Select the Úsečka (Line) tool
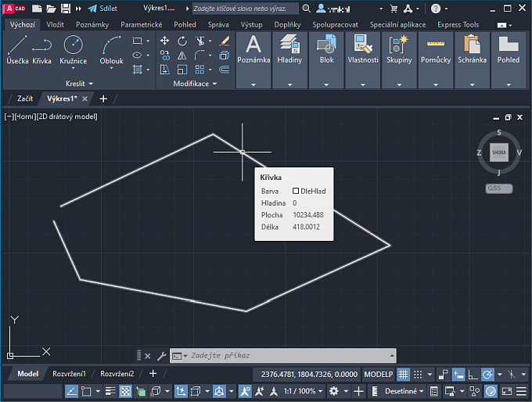This screenshot has height=402, width=532. click(x=17, y=48)
